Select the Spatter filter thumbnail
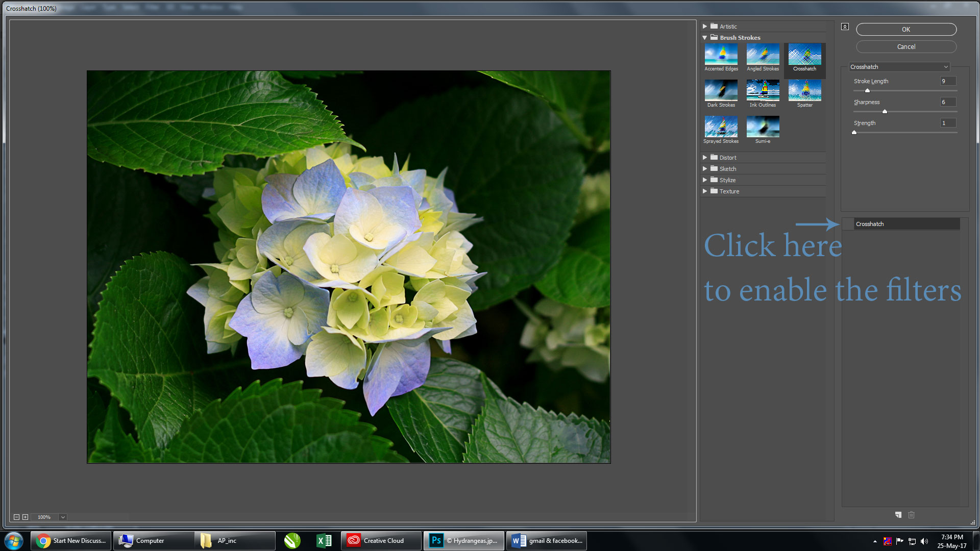Image resolution: width=980 pixels, height=551 pixels. (x=804, y=90)
